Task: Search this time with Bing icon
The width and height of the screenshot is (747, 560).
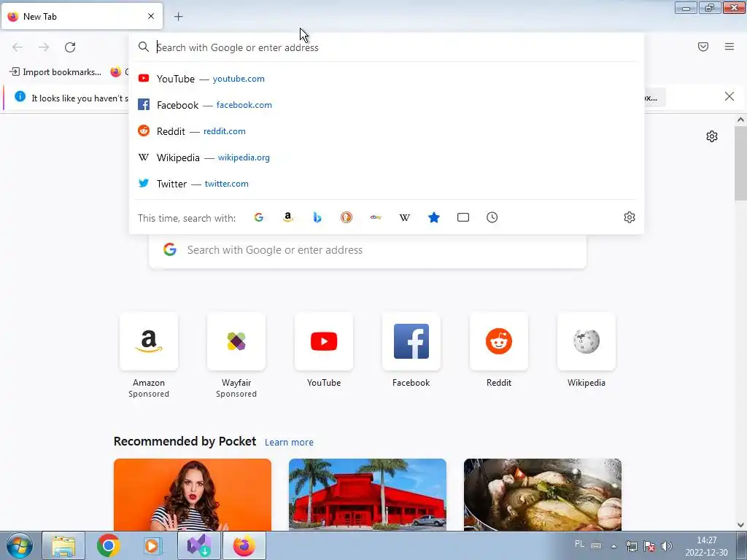Action: [x=317, y=217]
